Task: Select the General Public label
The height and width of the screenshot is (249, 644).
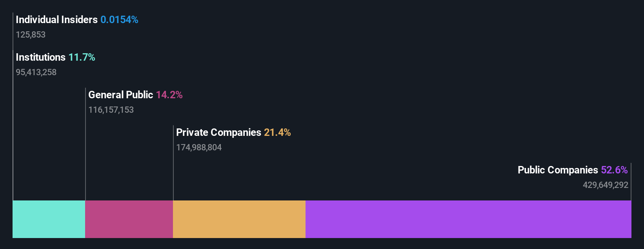Action: point(120,95)
